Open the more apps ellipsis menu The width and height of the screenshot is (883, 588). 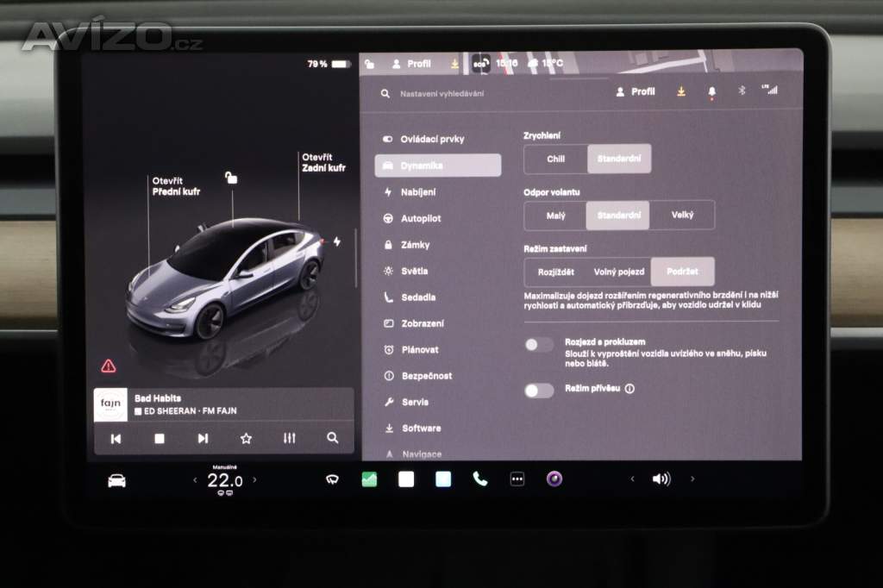coord(517,479)
